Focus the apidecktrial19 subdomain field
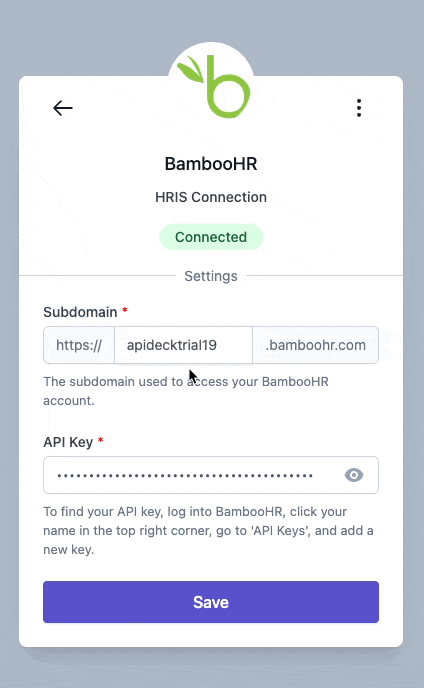 (183, 345)
